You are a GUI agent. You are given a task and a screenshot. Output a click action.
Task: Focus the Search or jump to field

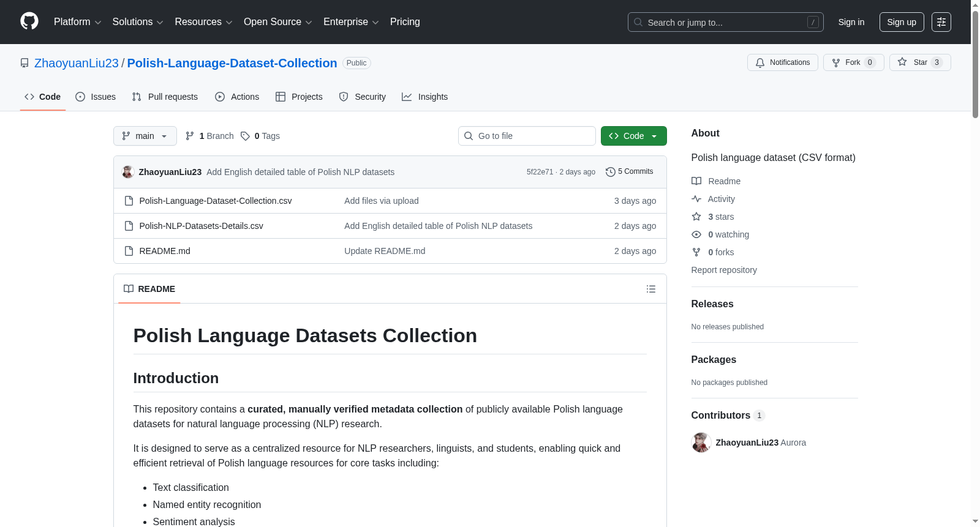coord(726,22)
